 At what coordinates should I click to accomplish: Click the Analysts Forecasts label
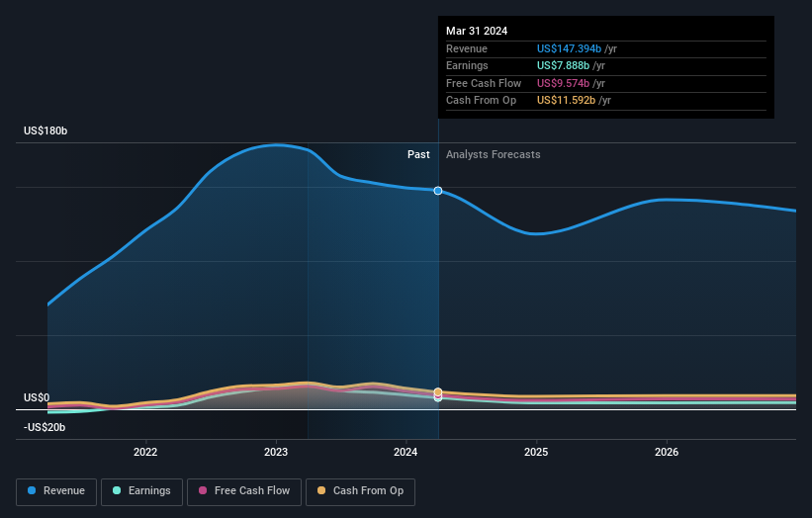pos(493,155)
